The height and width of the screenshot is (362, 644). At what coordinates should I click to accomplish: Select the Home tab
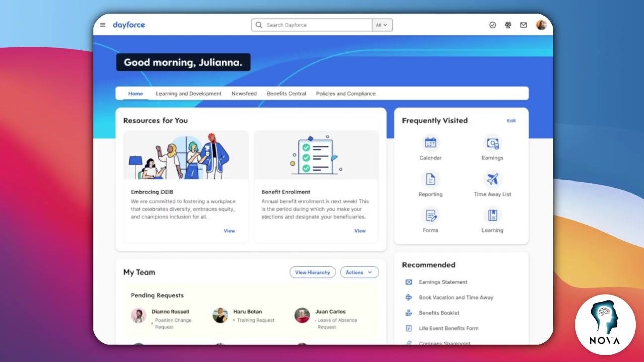click(x=135, y=94)
